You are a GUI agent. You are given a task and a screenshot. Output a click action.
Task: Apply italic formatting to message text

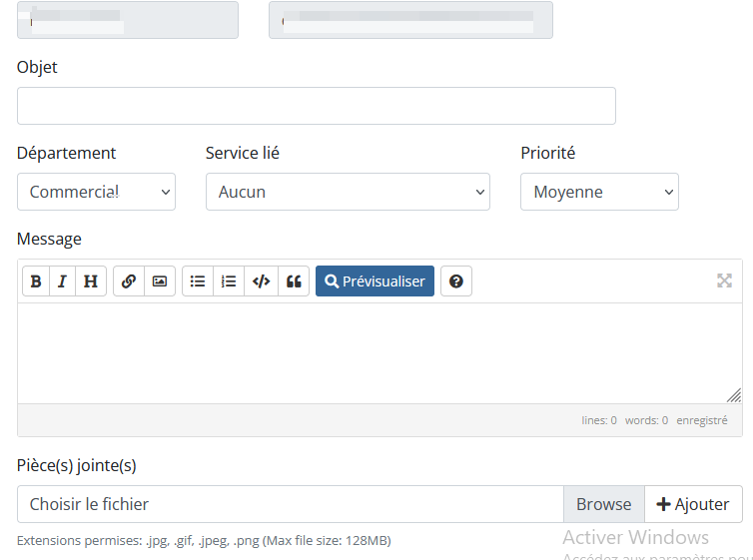63,281
